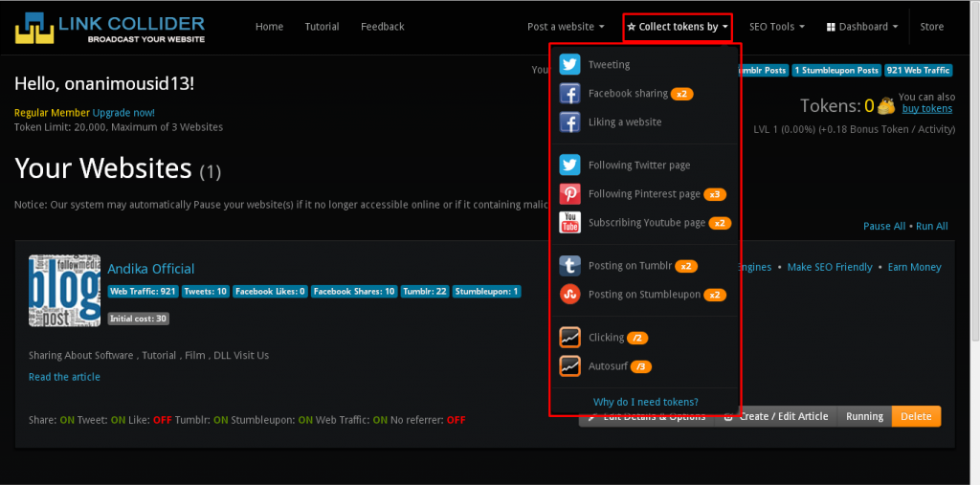This screenshot has width=980, height=485.
Task: Click the Facebook Likes: 0 tag
Action: pos(270,291)
